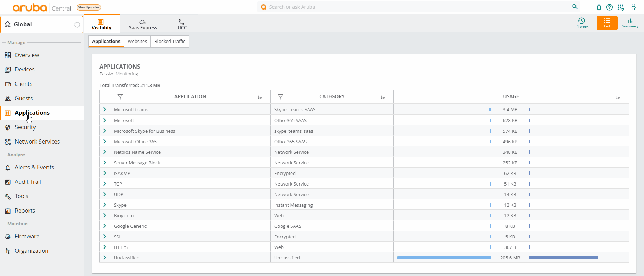Switch to Summary view
The width and height of the screenshot is (644, 276).
click(630, 23)
